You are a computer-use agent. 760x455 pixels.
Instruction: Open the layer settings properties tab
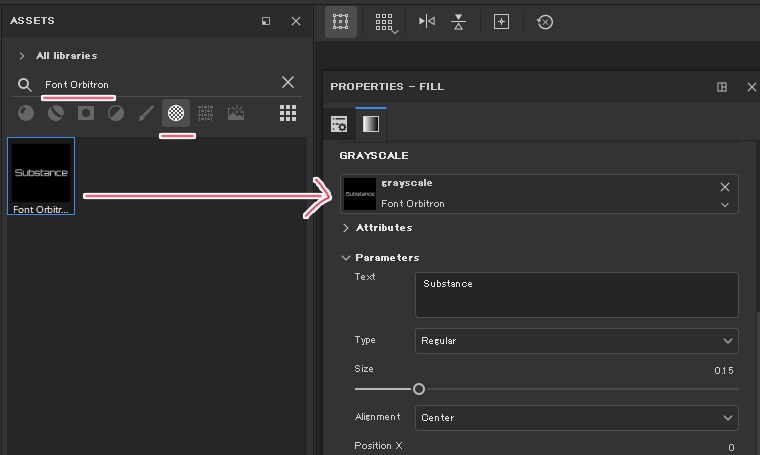(340, 124)
